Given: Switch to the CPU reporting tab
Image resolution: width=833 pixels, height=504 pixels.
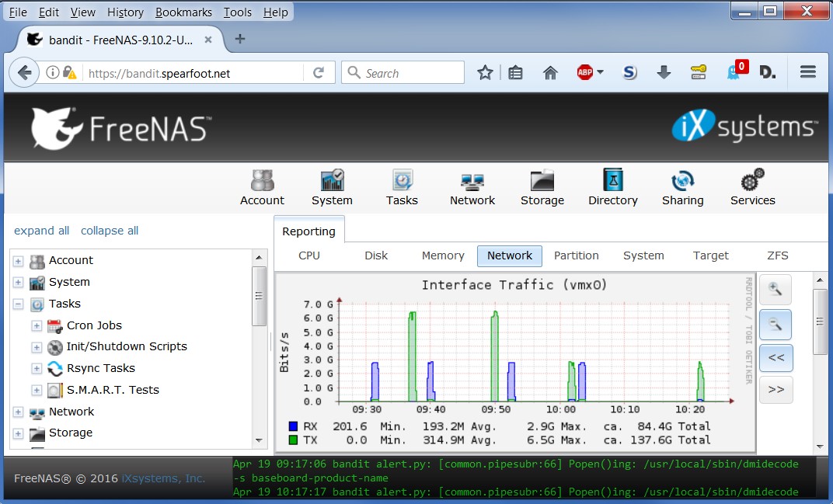Looking at the screenshot, I should pyautogui.click(x=309, y=255).
